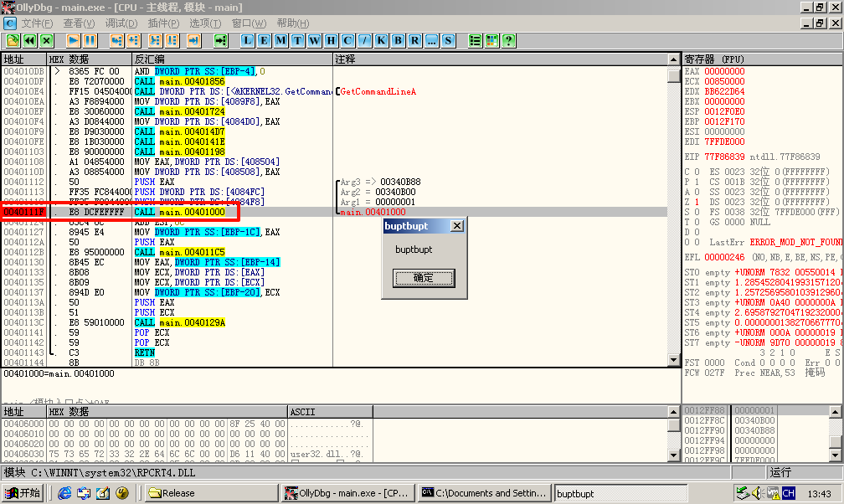Viewport: 844px width, 504px height.
Task: Open the Memory map window (M icon)
Action: (280, 40)
